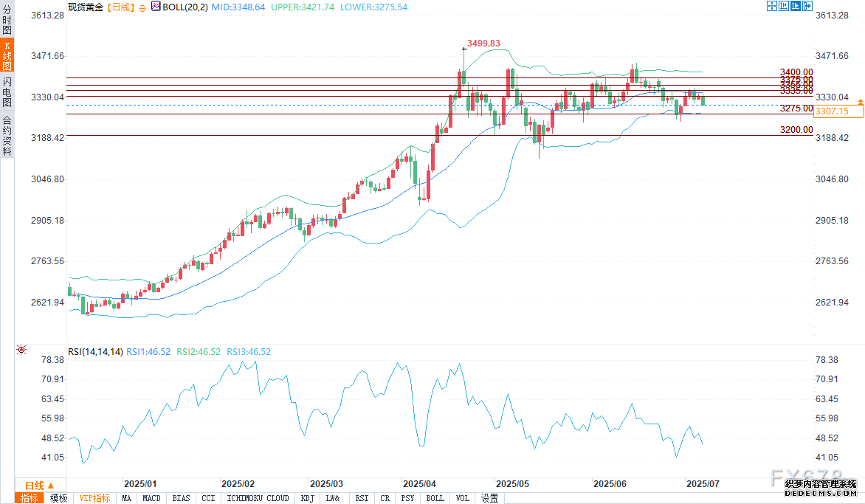Viewport: 865px width, 504px height.
Task: Select the BOLL indicator button
Action: pos(435,498)
